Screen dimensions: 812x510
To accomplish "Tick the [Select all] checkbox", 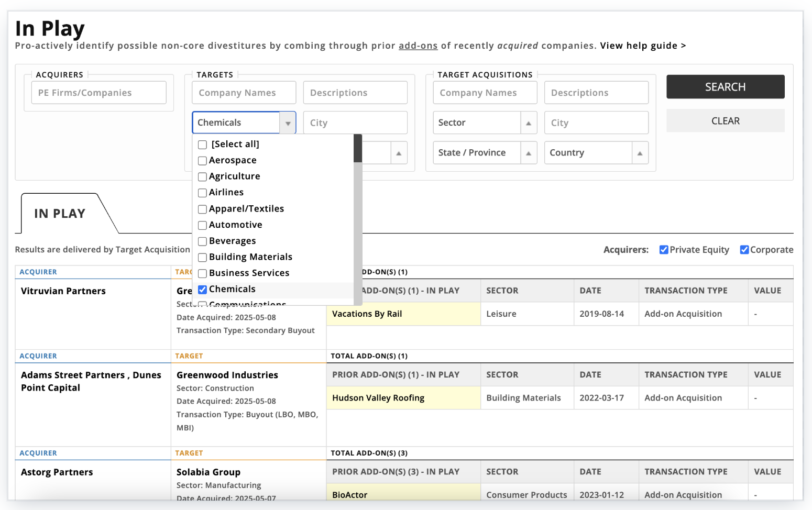I will (x=203, y=145).
